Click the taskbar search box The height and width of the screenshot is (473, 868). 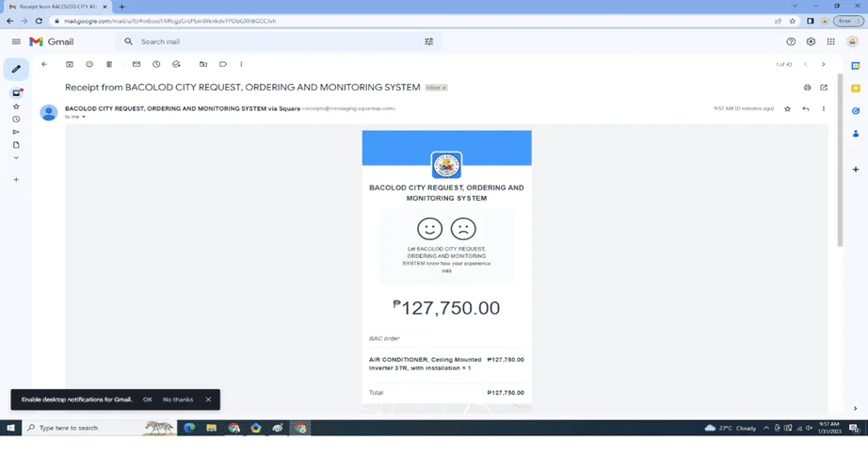click(x=100, y=428)
